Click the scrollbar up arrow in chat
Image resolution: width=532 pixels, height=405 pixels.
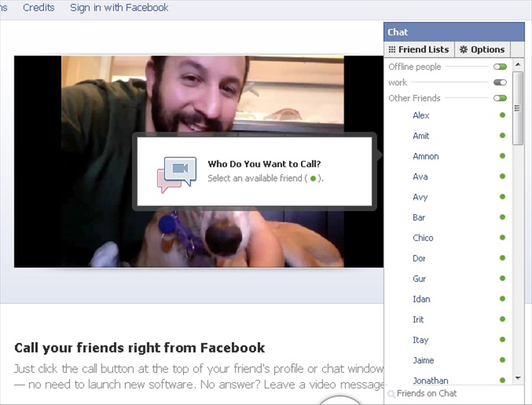(518, 64)
